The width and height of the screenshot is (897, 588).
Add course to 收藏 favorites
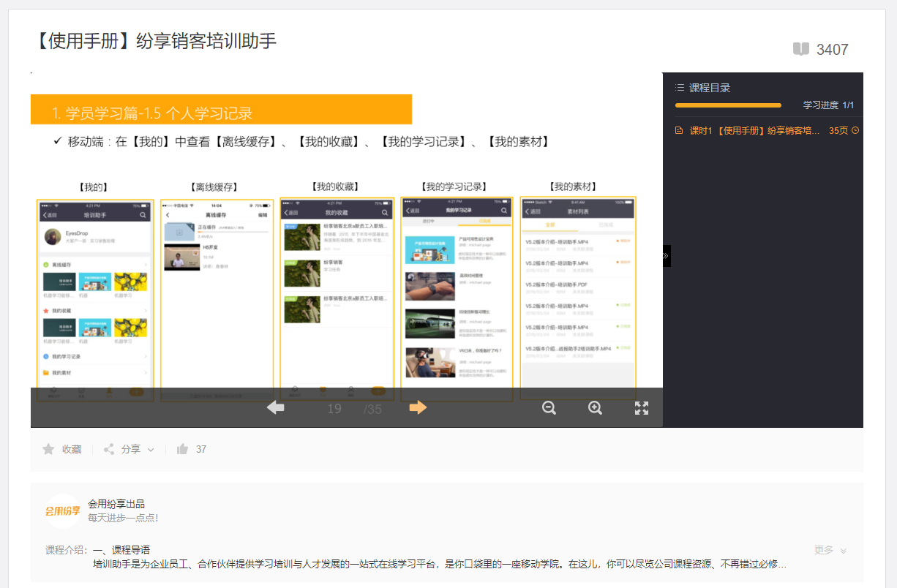coord(72,449)
